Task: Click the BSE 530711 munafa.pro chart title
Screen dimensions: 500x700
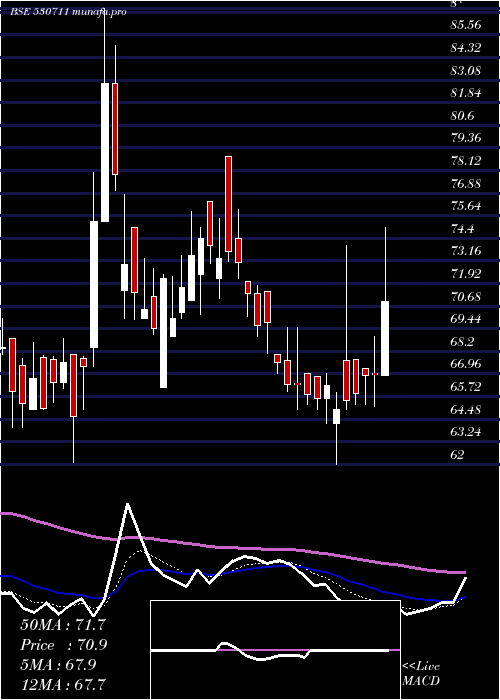Action: [68, 12]
